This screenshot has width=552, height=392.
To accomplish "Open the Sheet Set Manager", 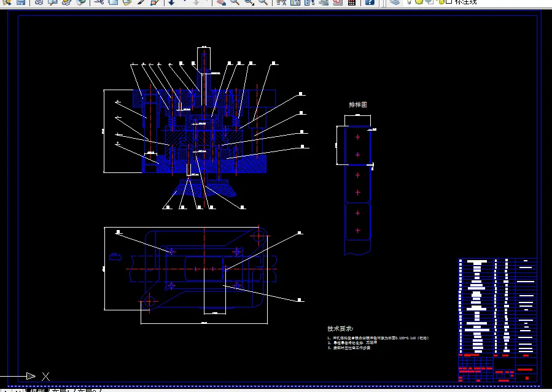I will pyautogui.click(x=323, y=2).
